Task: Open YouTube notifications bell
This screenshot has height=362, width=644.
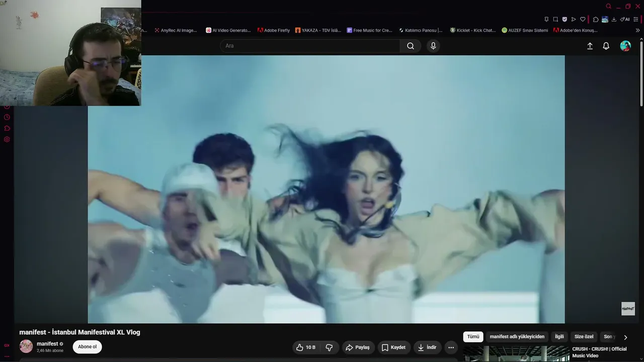Action: pos(606,46)
